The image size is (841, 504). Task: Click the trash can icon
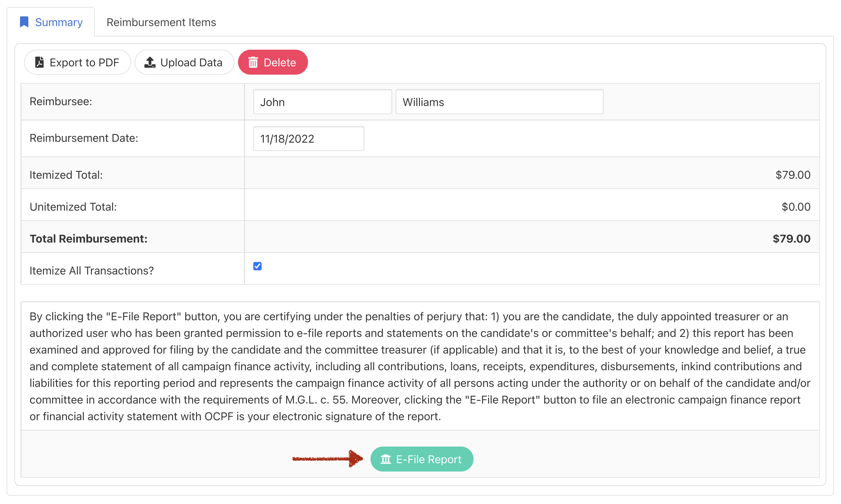[253, 62]
